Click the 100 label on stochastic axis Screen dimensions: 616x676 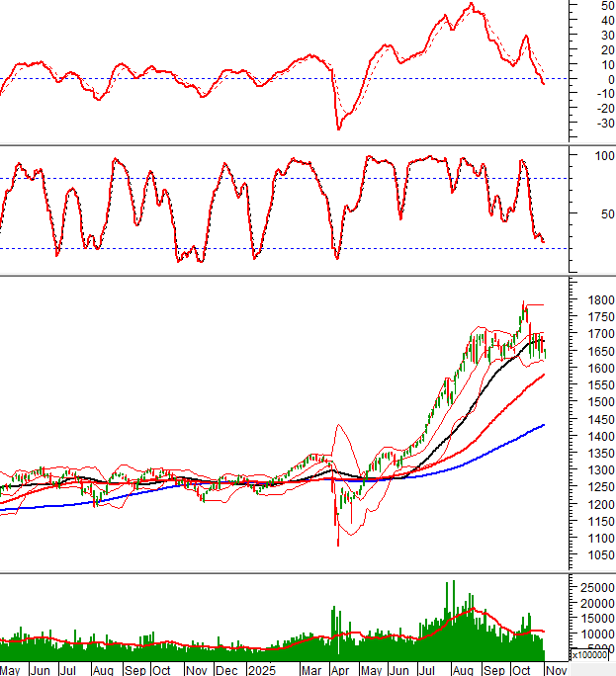[x=601, y=156]
